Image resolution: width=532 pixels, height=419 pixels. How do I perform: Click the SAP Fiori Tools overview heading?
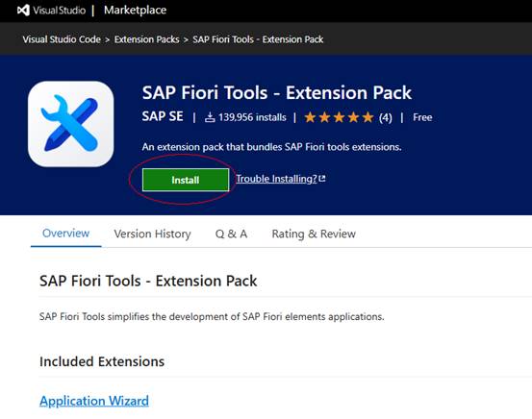pyautogui.click(x=148, y=281)
